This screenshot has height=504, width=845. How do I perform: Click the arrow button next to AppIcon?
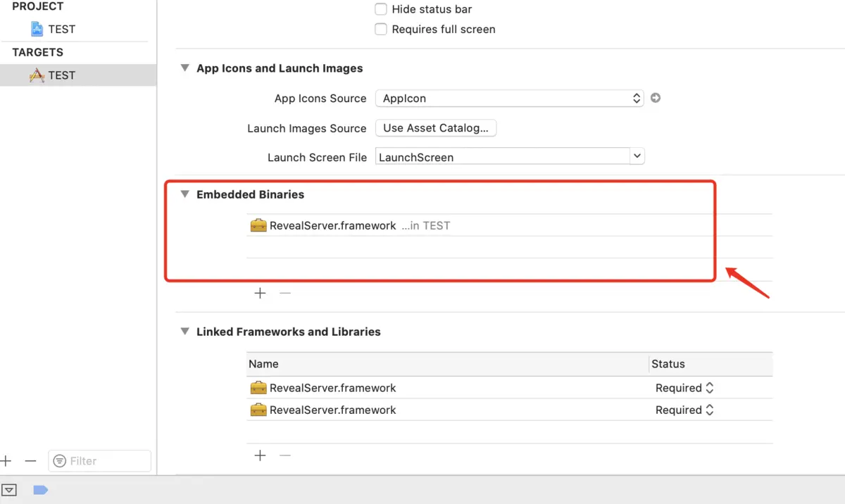656,98
